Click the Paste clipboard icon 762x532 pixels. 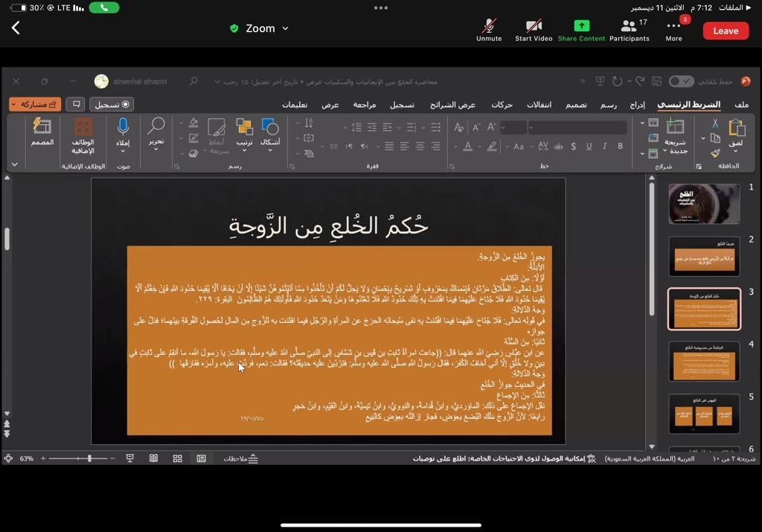[x=736, y=128]
